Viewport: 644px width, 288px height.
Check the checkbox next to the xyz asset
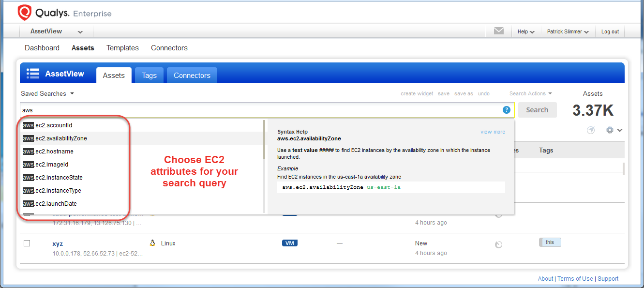tap(27, 243)
